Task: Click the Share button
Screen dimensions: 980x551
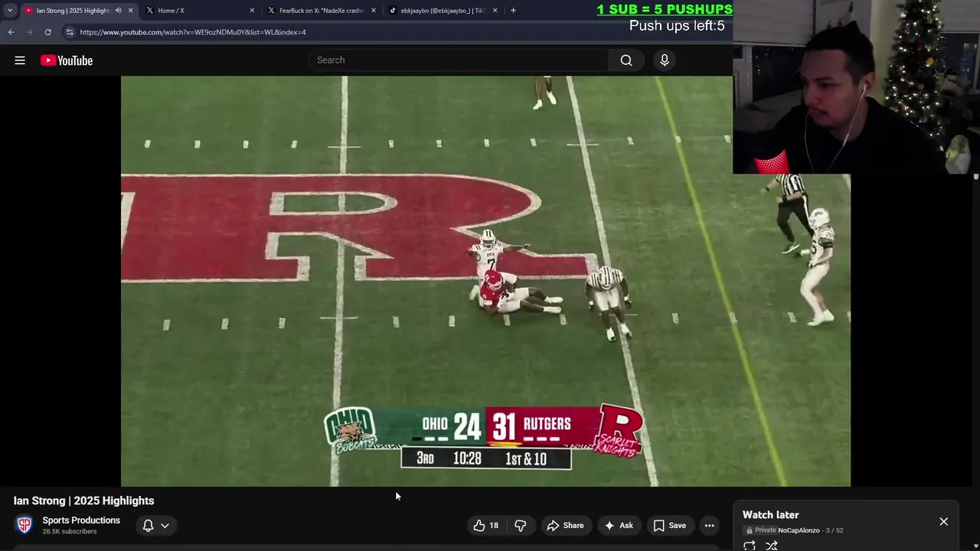Action: coord(565,525)
